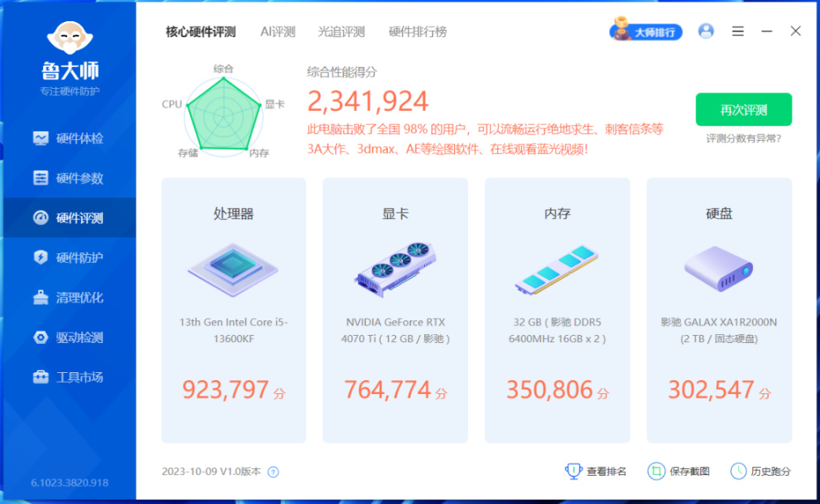Click the performance radar chart
This screenshot has height=504, width=820.
click(223, 116)
